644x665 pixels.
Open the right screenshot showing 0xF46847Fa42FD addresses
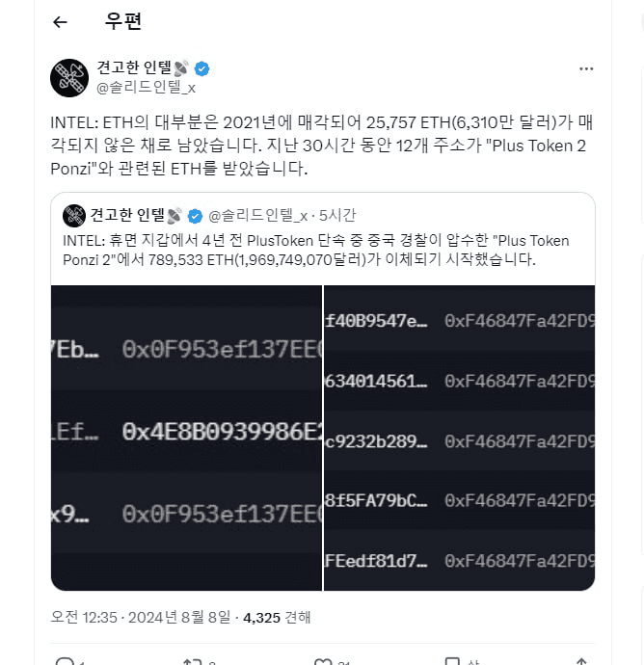[x=460, y=438]
